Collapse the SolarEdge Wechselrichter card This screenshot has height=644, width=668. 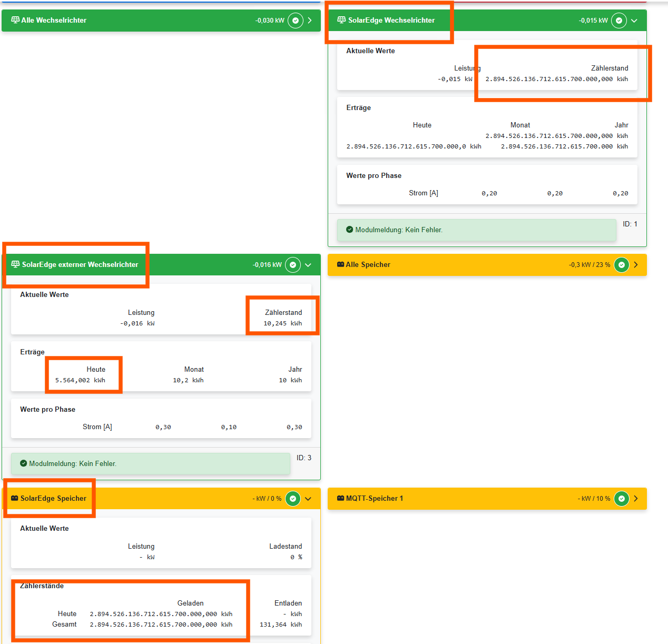click(x=634, y=21)
